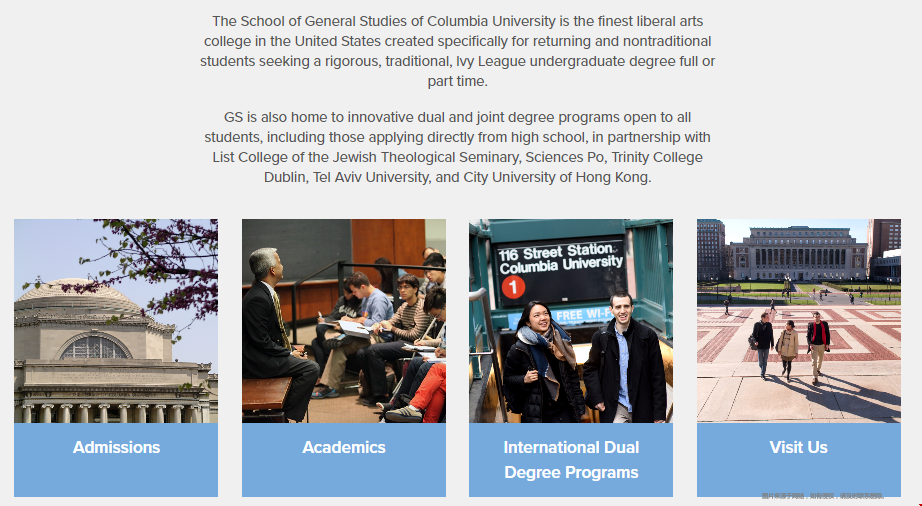Go to International Dual Degree Programs
Screen dimensions: 922x506
(571, 460)
